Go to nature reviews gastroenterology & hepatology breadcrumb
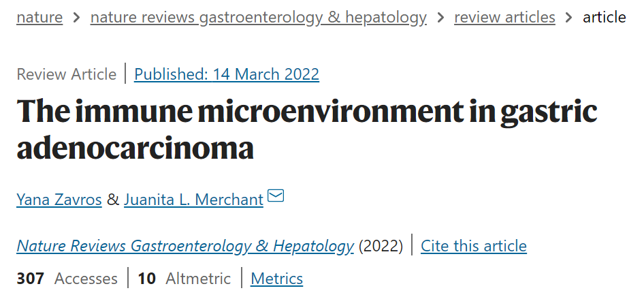Viewport: 644px width, 297px height. coord(258,18)
